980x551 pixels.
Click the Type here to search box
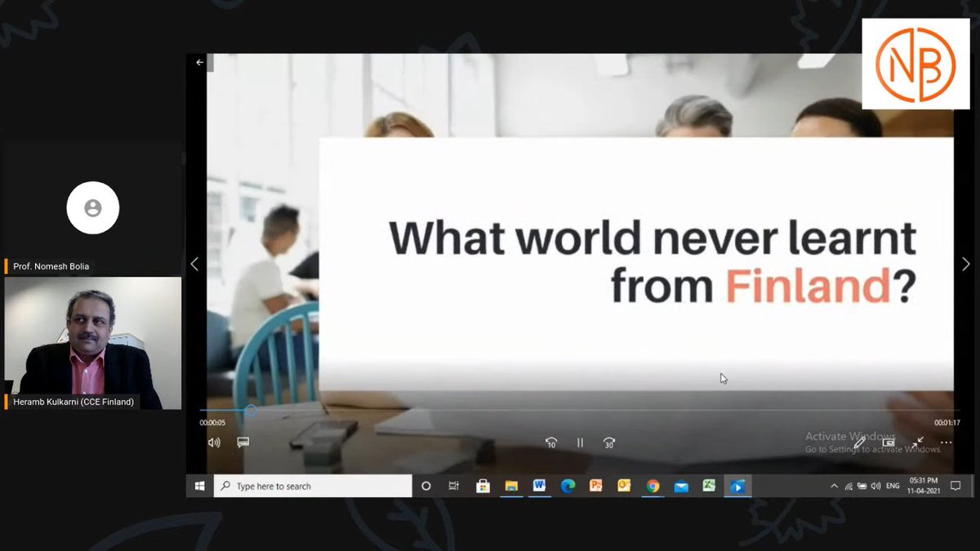point(313,486)
